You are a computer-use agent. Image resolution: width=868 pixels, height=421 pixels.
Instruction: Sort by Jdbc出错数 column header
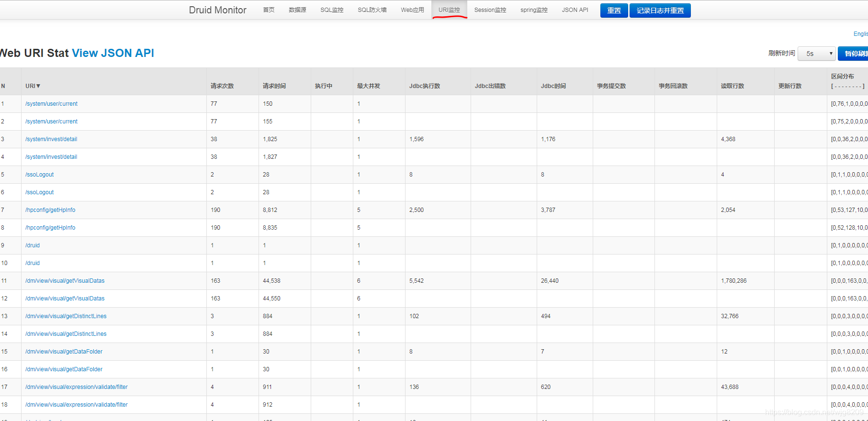click(490, 86)
